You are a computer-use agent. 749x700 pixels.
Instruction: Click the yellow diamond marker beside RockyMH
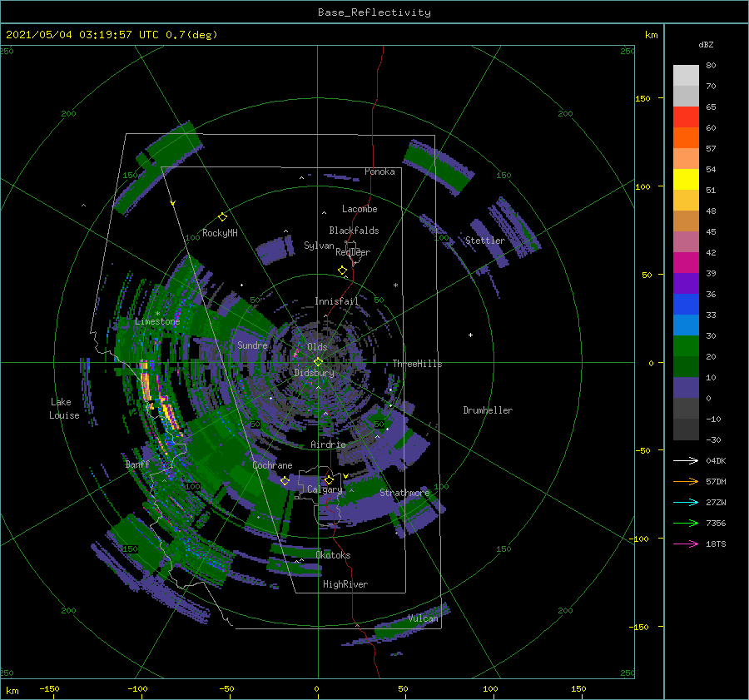(222, 217)
